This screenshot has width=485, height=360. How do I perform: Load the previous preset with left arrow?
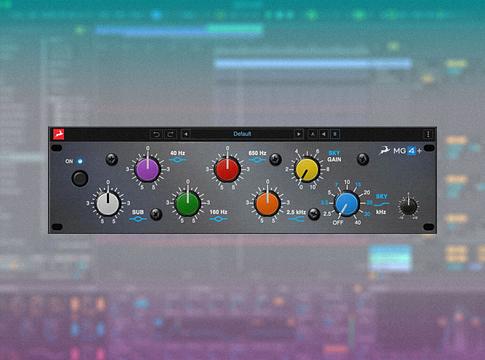coord(186,134)
